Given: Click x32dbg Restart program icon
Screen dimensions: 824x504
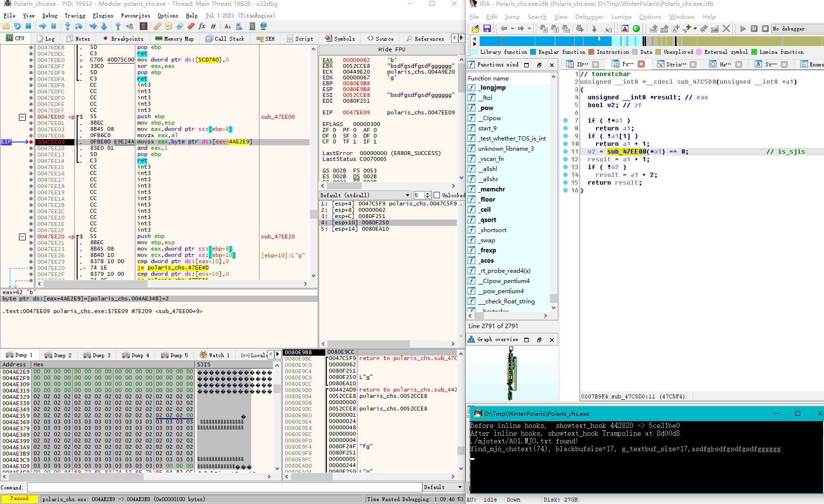Looking at the screenshot, I should [x=17, y=26].
